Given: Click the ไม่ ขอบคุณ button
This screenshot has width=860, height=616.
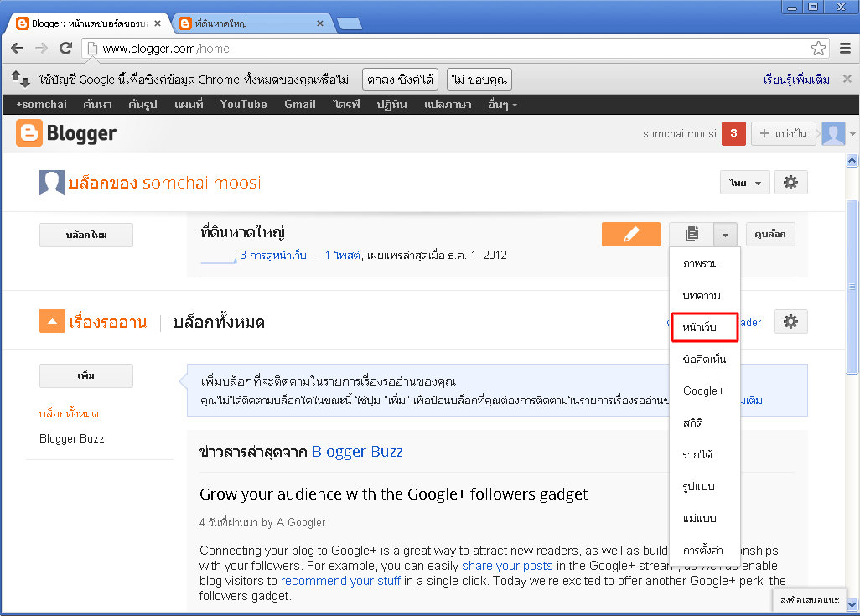Looking at the screenshot, I should point(479,80).
